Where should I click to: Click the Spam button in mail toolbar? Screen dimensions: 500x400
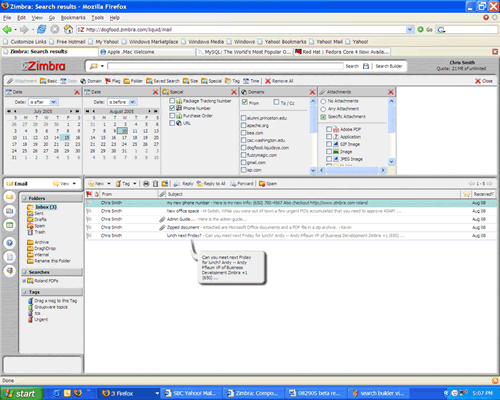pyautogui.click(x=268, y=184)
